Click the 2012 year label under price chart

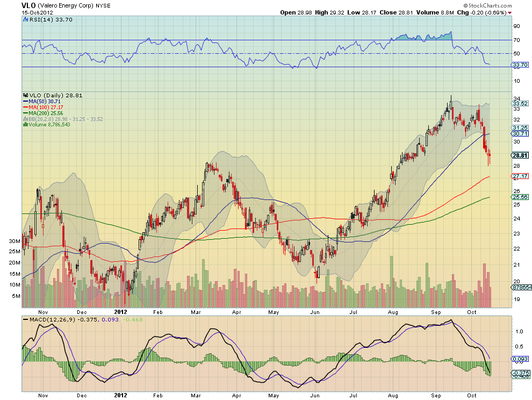(120, 312)
